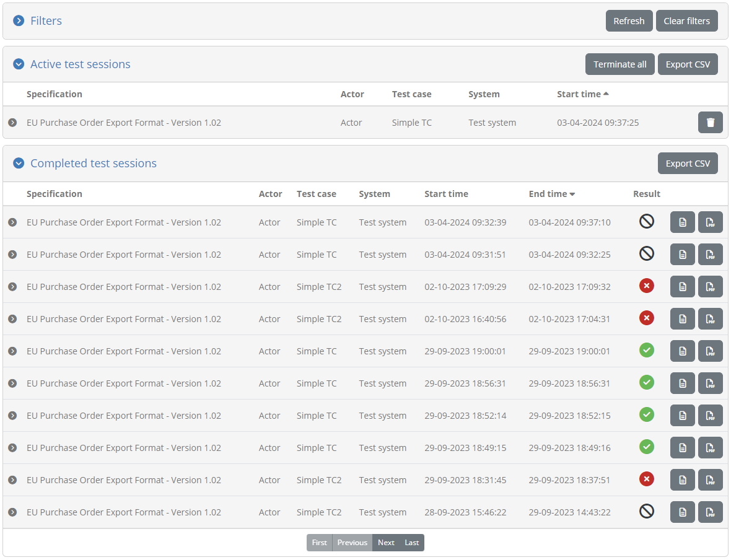Export PDF for session ending 18:56:31
The width and height of the screenshot is (731, 560).
click(x=710, y=383)
